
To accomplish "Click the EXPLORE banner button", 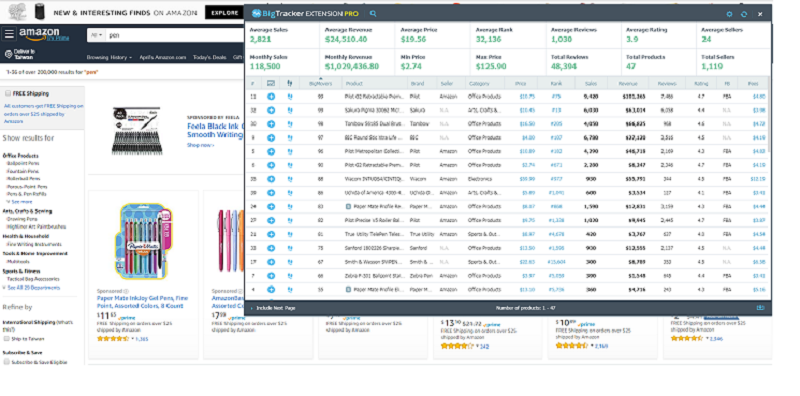I will [x=225, y=13].
